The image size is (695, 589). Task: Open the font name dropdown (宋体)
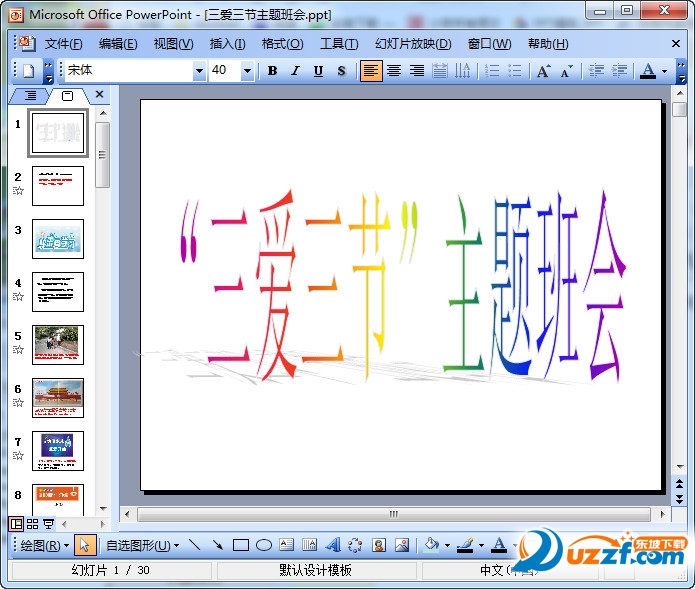pos(199,70)
